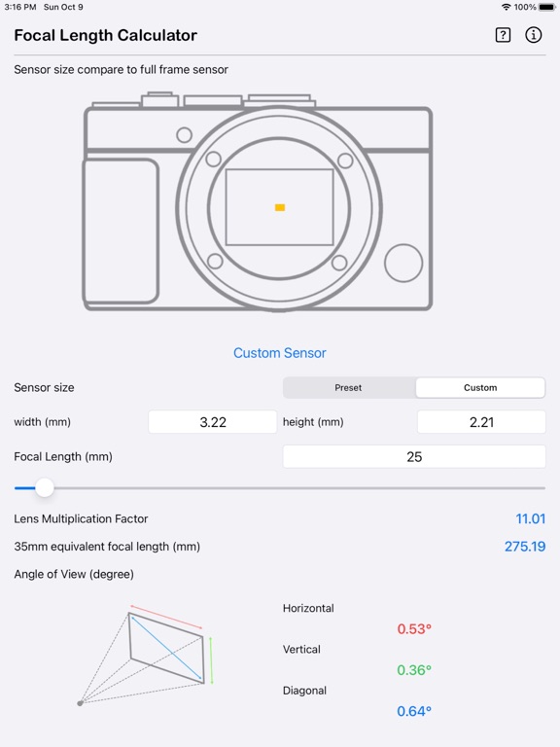560x747 pixels.
Task: Click the 'Vertical' label
Action: tap(301, 650)
